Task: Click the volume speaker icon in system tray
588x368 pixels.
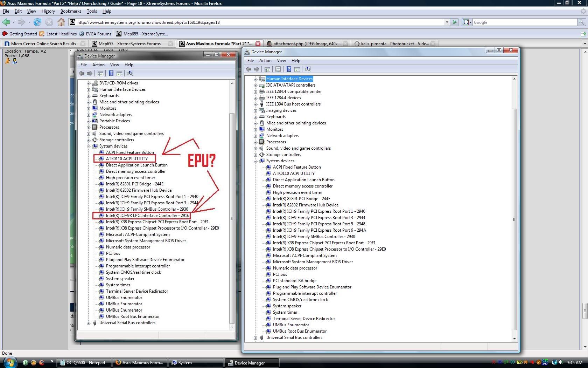Action: (561, 362)
